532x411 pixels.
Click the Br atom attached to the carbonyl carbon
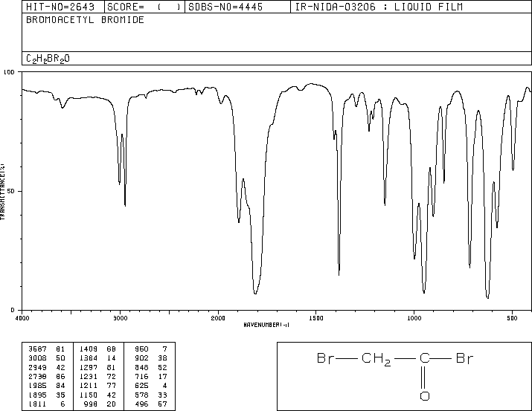coord(464,358)
